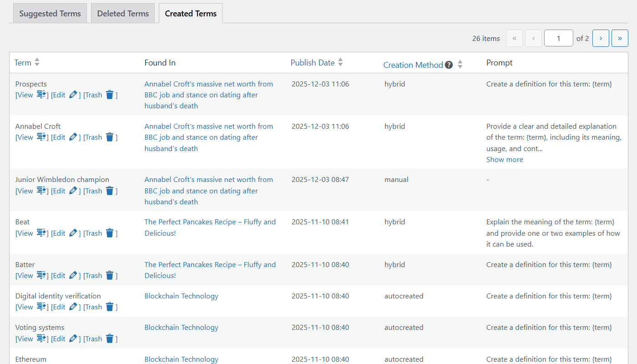
Task: Open the Deleted Terms tab
Action: (123, 14)
